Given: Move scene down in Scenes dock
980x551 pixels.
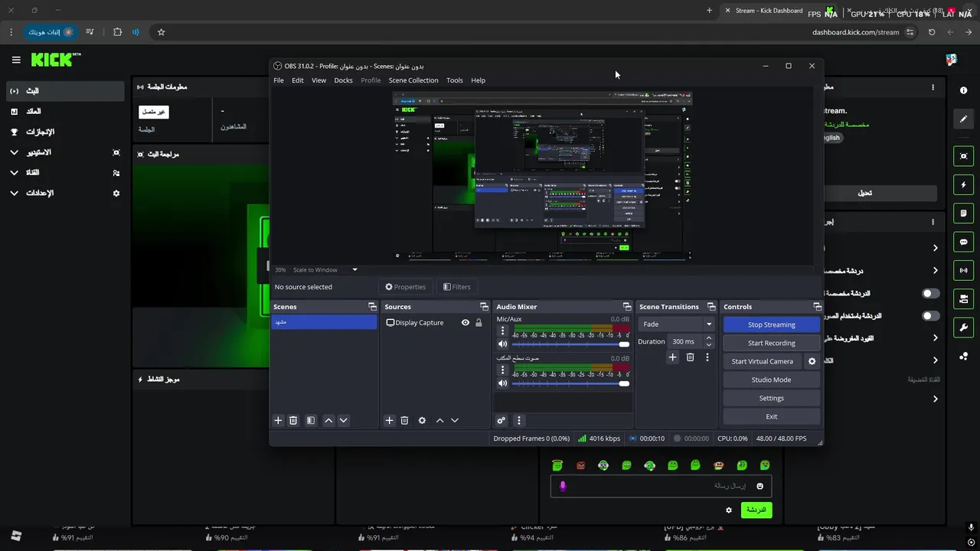Looking at the screenshot, I should click(x=343, y=420).
